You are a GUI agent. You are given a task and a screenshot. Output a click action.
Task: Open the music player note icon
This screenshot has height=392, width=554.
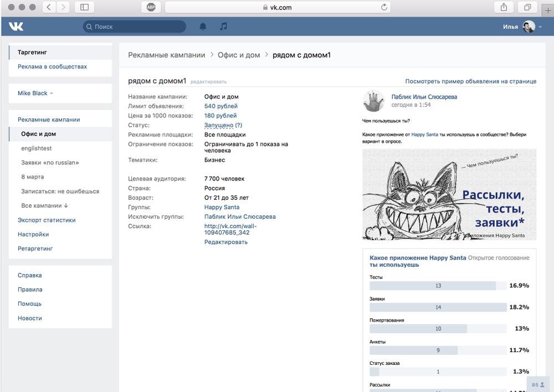click(223, 27)
